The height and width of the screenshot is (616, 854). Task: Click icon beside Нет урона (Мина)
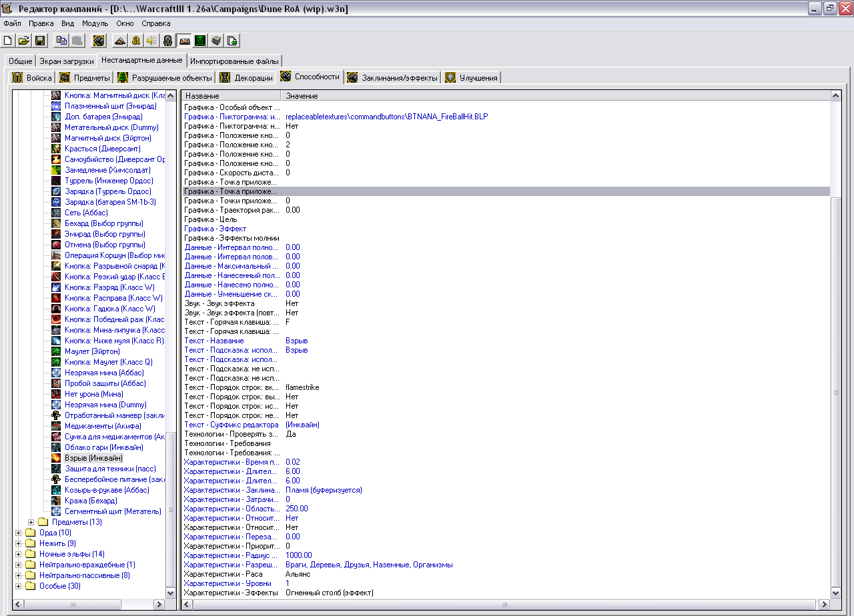pyautogui.click(x=57, y=394)
